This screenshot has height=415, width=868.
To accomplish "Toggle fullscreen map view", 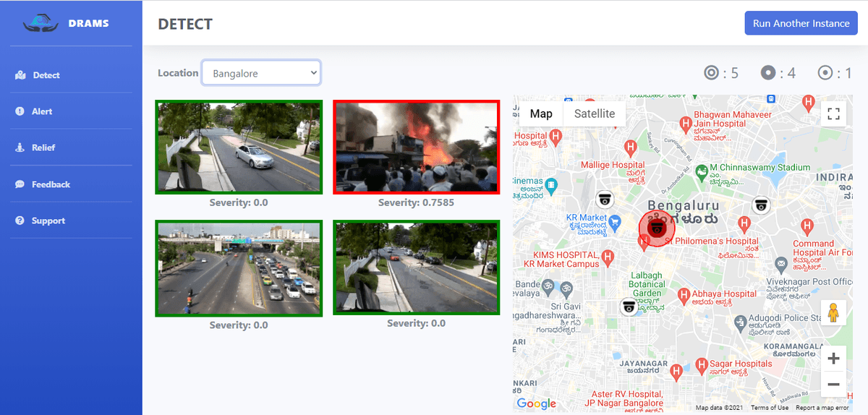I will [833, 114].
